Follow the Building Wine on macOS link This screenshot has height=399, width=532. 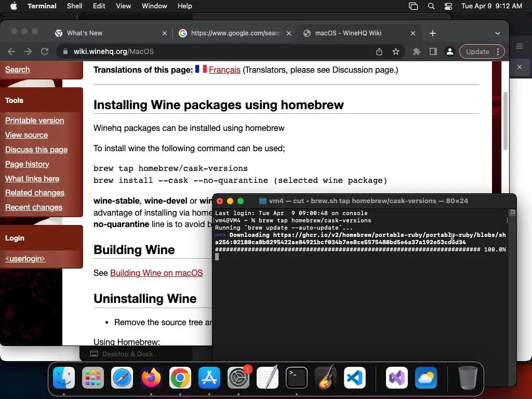[156, 273]
